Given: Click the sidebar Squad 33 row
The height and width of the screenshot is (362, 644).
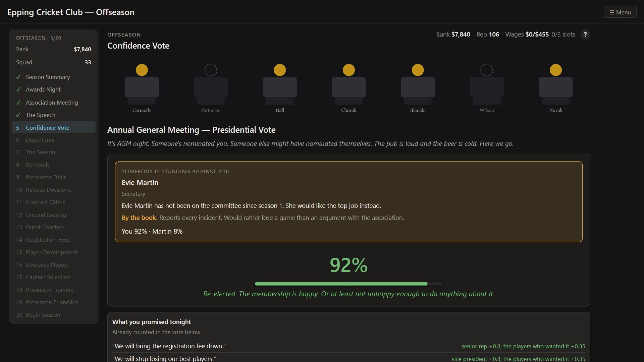Looking at the screenshot, I should tap(54, 62).
